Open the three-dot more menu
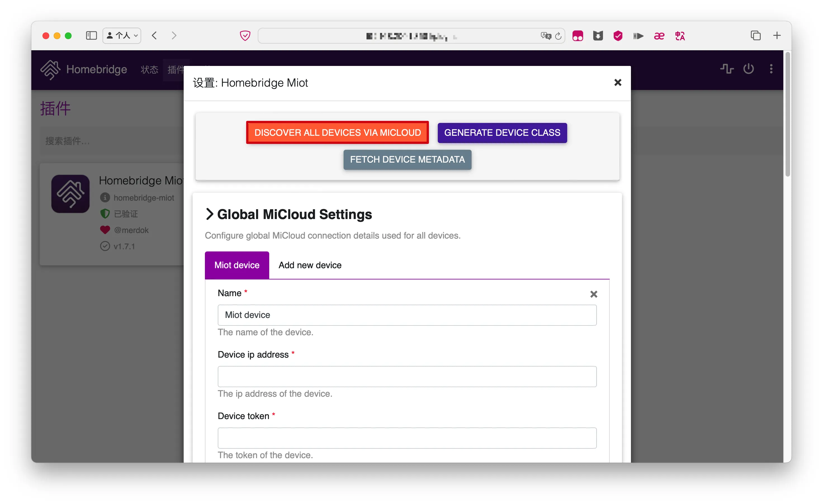The height and width of the screenshot is (504, 823). click(771, 69)
